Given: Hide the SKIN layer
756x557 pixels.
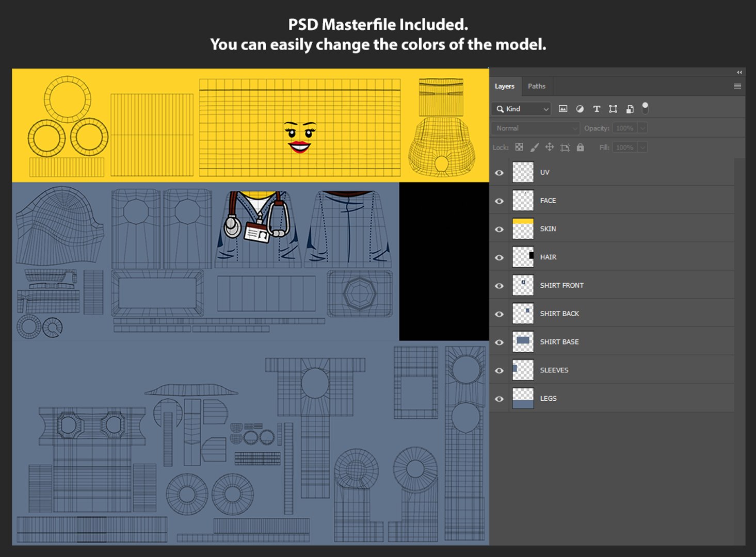Looking at the screenshot, I should tap(499, 230).
